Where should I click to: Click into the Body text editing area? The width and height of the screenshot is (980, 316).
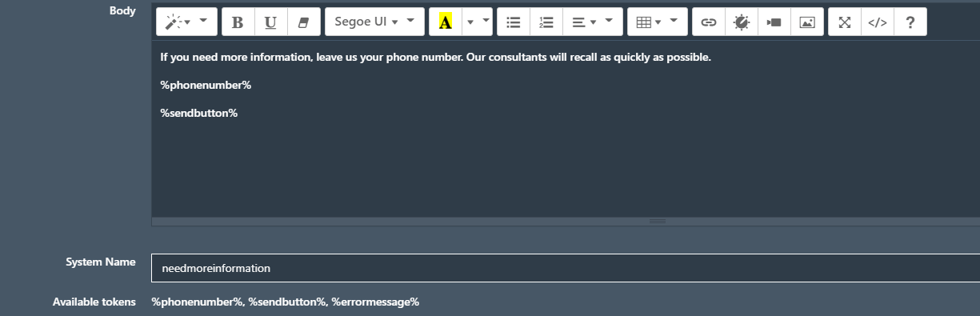pyautogui.click(x=566, y=129)
